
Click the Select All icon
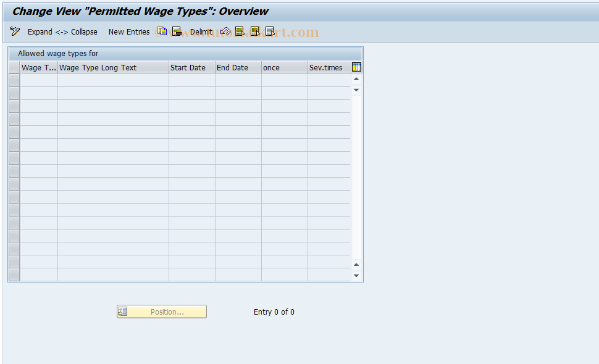pyautogui.click(x=240, y=31)
